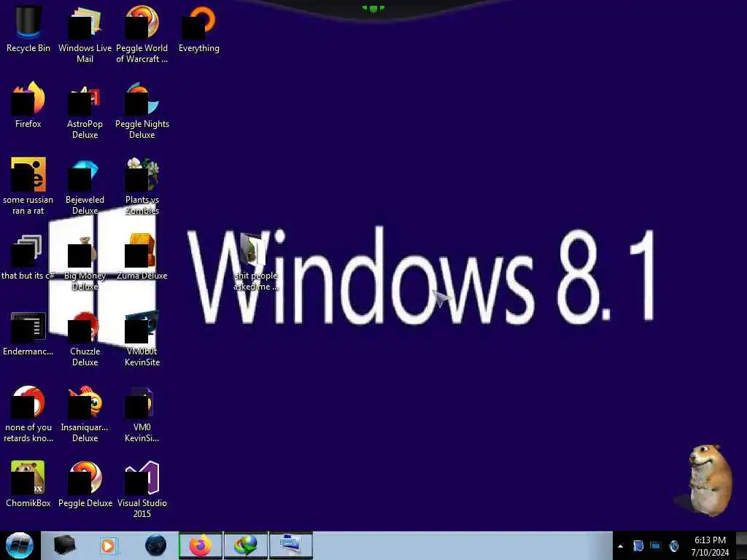Open Insaniquarium Deluxe fish icon

[85, 414]
